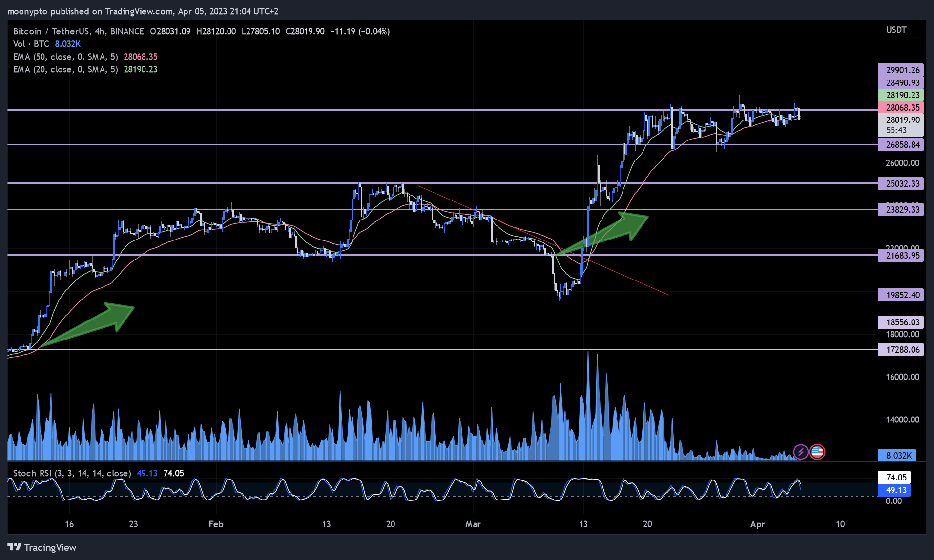Select the 19852.40 price level label

[x=901, y=295]
